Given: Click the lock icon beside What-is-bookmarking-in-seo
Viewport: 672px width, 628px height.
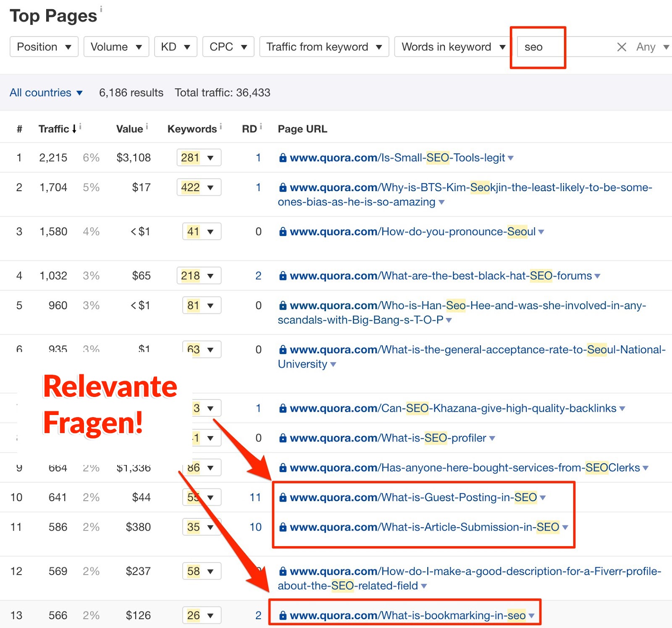Looking at the screenshot, I should point(283,615).
